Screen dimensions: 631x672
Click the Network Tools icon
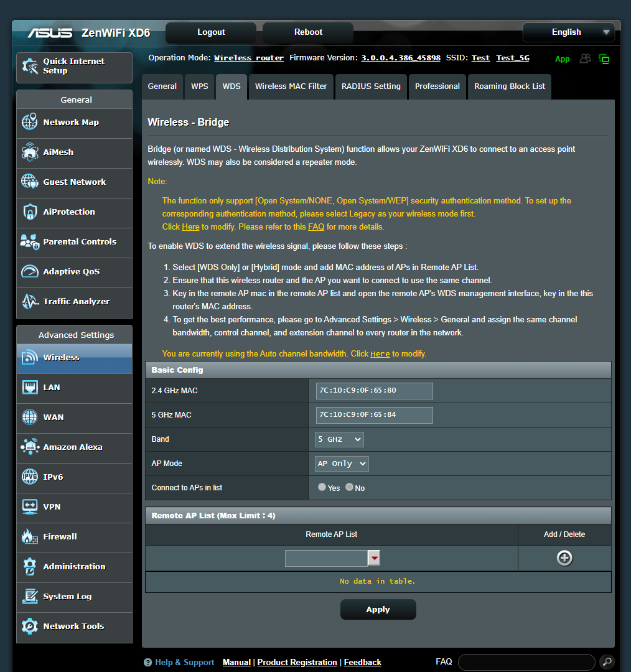30,626
